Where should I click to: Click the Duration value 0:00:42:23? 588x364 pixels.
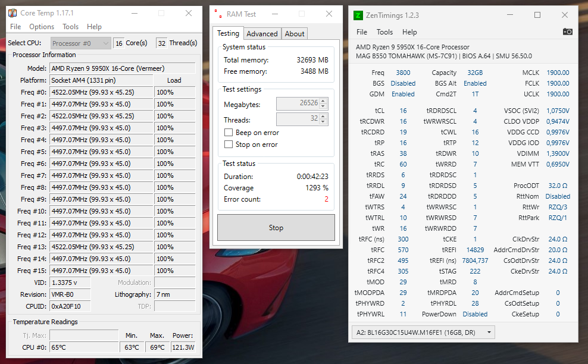point(312,177)
